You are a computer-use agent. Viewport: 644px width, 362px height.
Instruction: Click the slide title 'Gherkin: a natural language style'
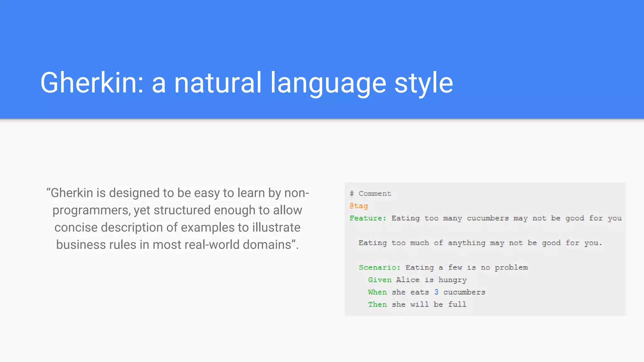247,83
